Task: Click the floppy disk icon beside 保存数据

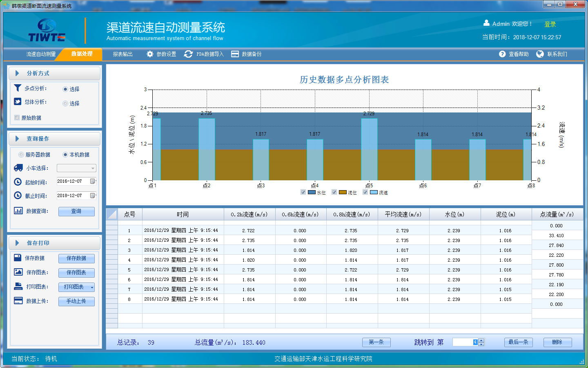Action: click(18, 258)
